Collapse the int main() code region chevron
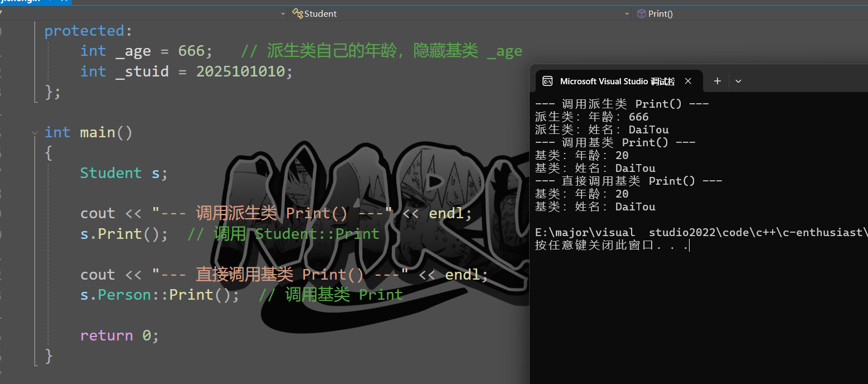 click(35, 132)
